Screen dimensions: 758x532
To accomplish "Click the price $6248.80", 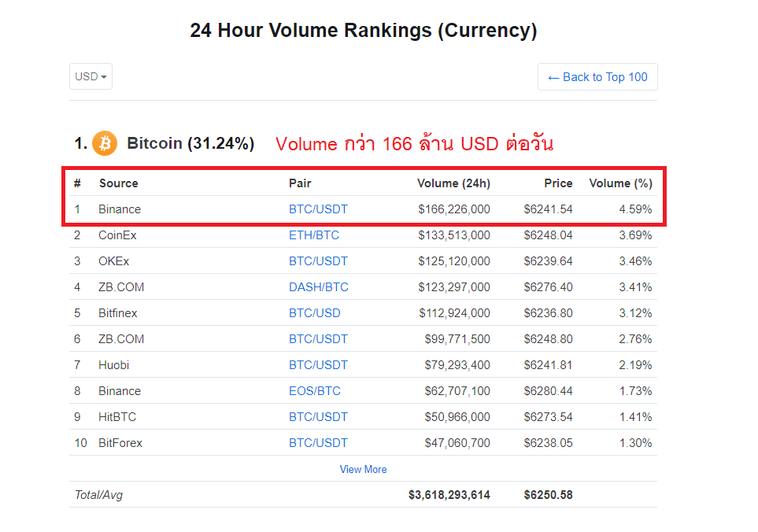I will pyautogui.click(x=548, y=339).
